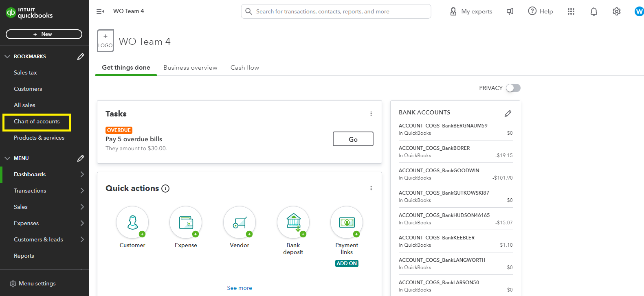Viewport: 644px width, 296px height.
Task: Click the Help label in header
Action: pyautogui.click(x=546, y=11)
